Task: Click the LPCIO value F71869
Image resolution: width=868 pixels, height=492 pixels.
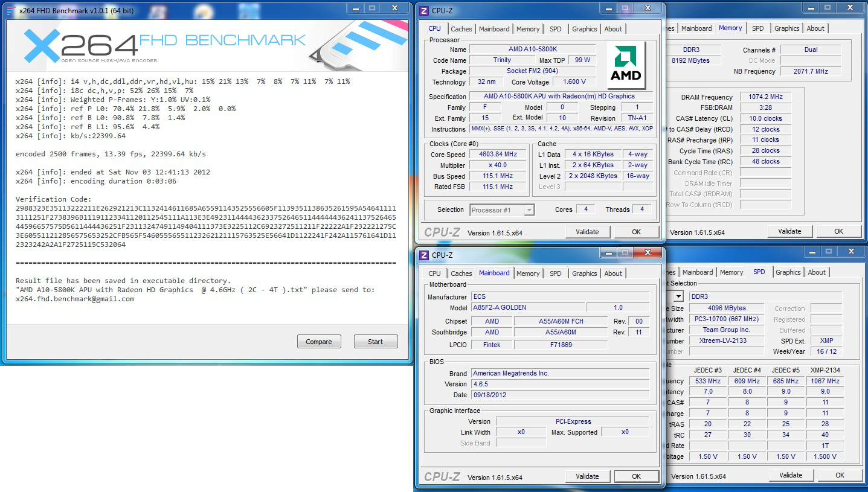Action: 561,345
